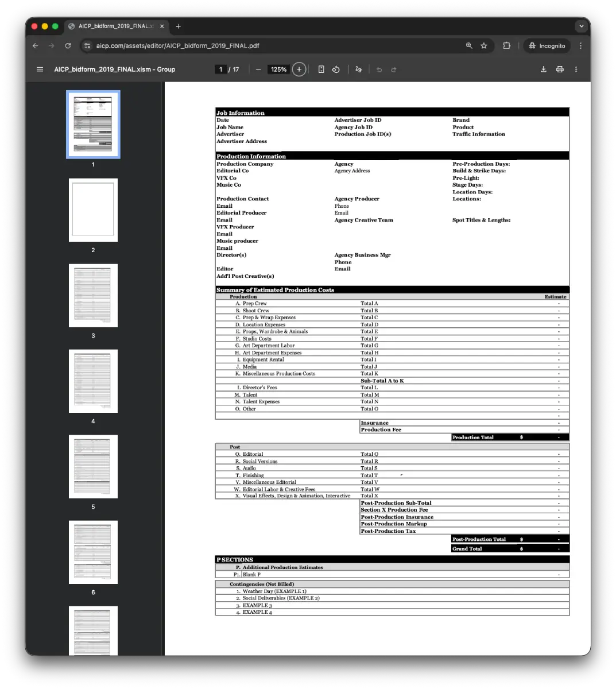
Task: Open the PDF viewer more actions menu
Action: (x=576, y=69)
